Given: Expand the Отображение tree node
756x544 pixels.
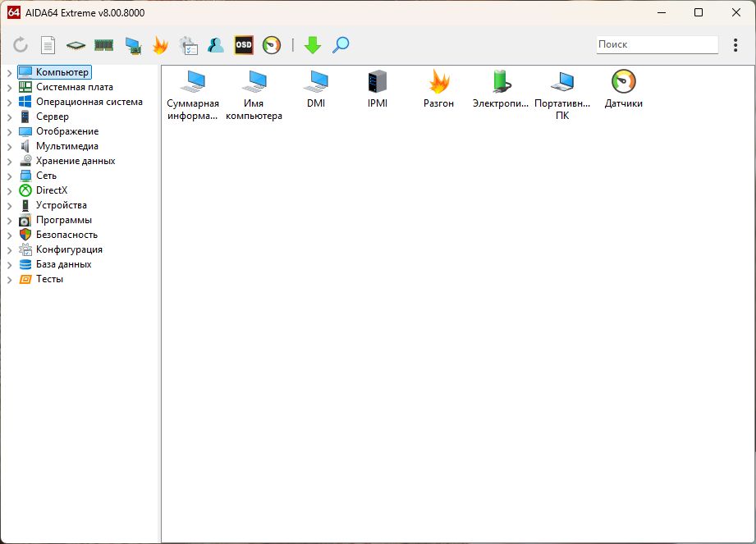Looking at the screenshot, I should [x=9, y=132].
